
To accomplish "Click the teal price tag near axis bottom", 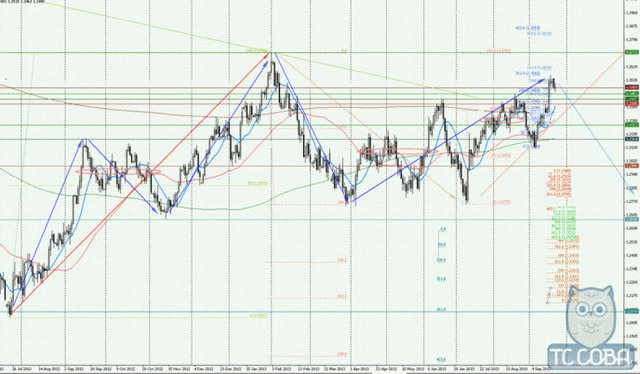I will pyautogui.click(x=631, y=312).
